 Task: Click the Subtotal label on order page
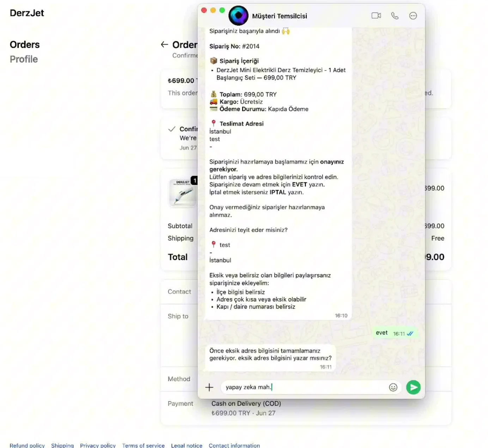(180, 226)
